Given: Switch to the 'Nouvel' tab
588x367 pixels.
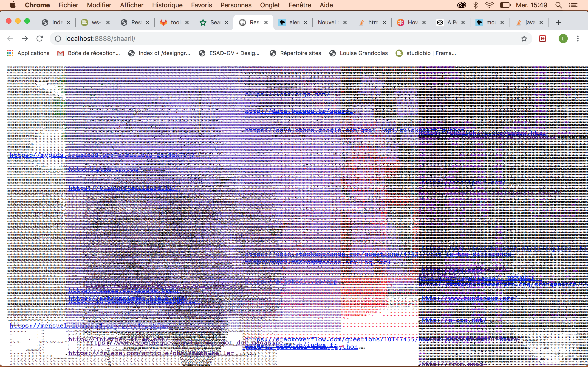Looking at the screenshot, I should click(328, 22).
